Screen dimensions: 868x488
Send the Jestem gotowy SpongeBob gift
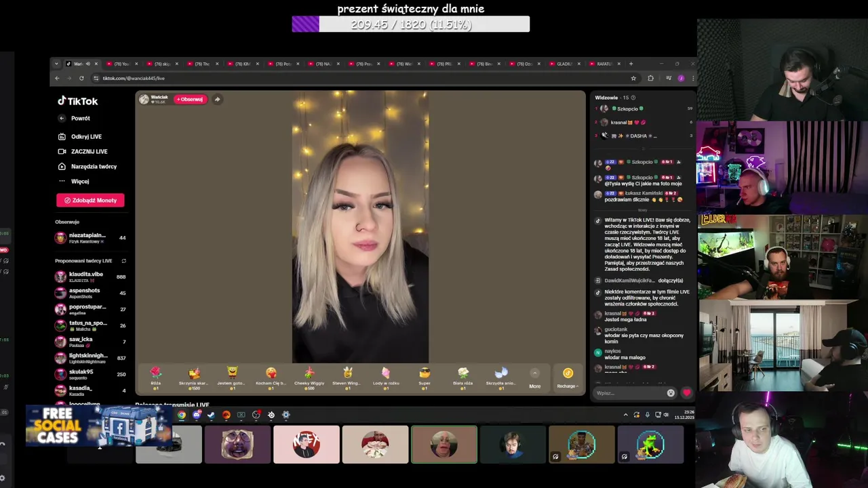click(x=232, y=378)
